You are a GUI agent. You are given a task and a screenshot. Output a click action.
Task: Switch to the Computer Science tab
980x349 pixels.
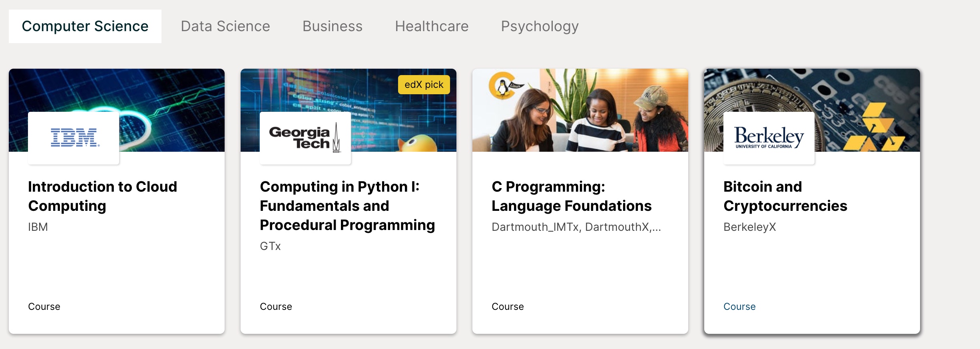click(x=85, y=26)
